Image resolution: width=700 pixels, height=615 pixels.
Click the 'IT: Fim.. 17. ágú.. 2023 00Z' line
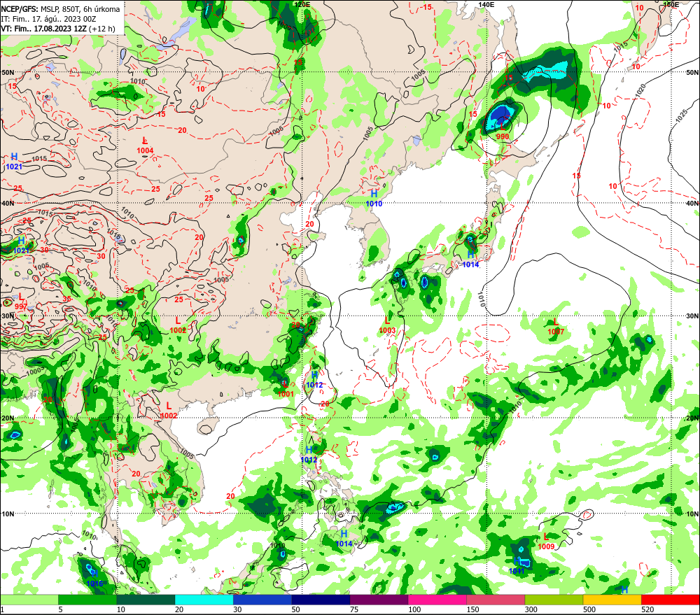tap(48, 19)
